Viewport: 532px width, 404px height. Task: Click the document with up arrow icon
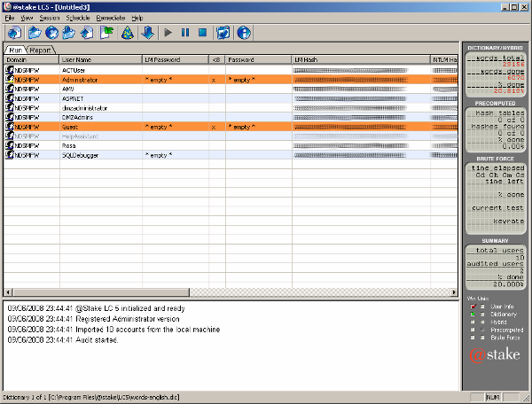(x=87, y=33)
